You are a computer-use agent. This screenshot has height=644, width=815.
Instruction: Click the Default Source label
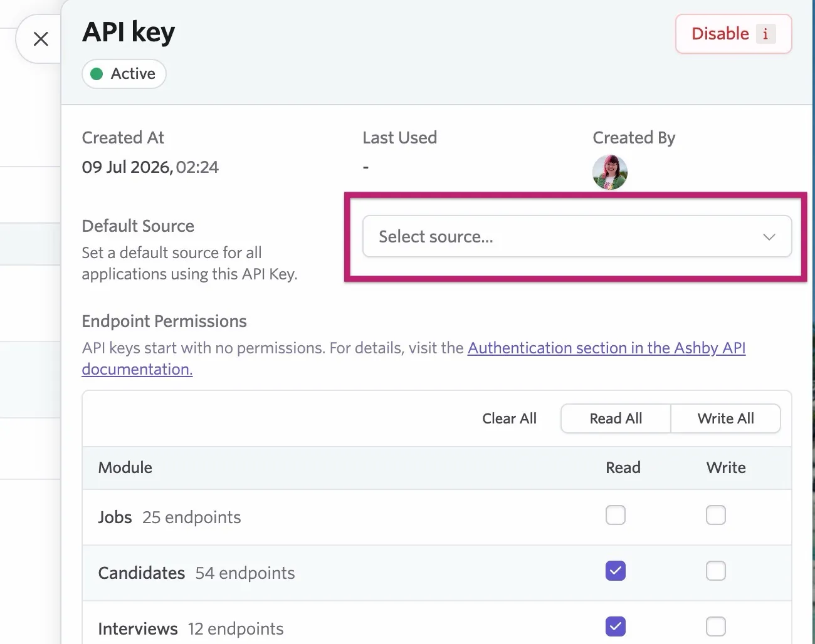pos(138,226)
